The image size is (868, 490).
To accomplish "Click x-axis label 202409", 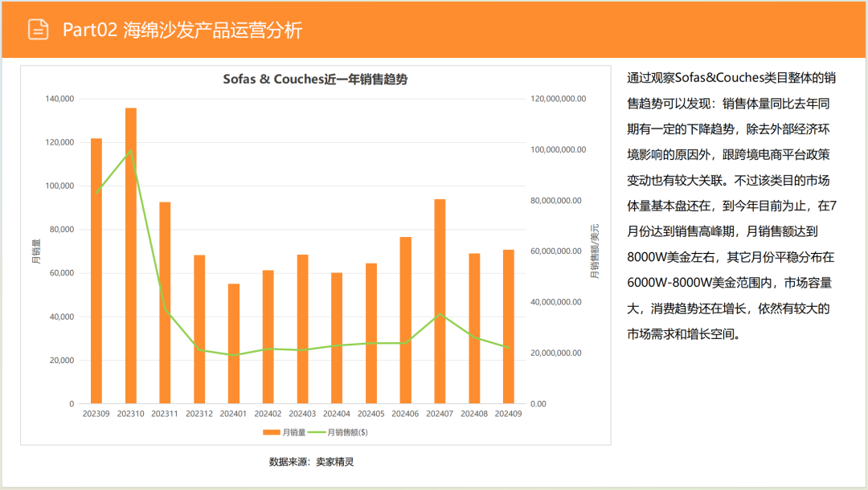I will (509, 414).
